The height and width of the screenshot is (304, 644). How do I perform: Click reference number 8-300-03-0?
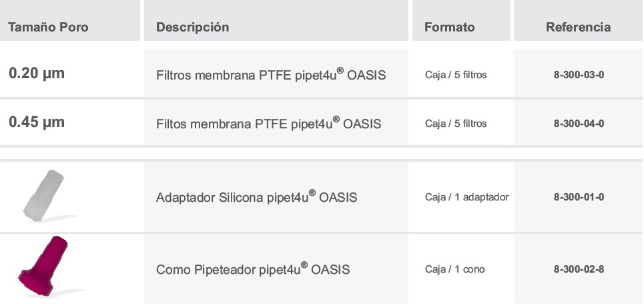pyautogui.click(x=579, y=75)
